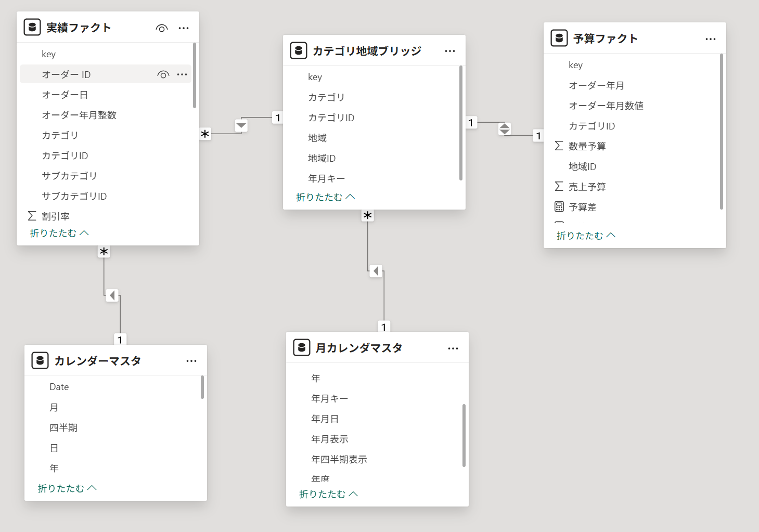The image size is (759, 532).
Task: Click the カテゴリ地域ブリッジ table icon
Action: (x=299, y=51)
